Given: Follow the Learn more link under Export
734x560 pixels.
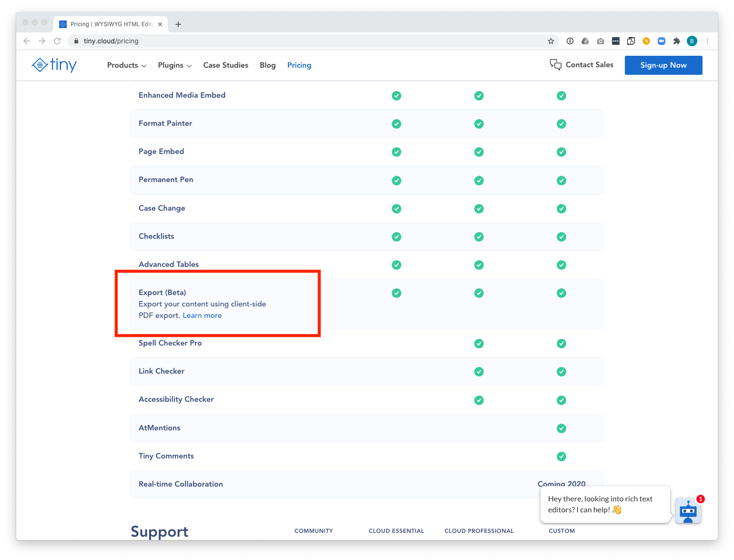Looking at the screenshot, I should point(202,316).
